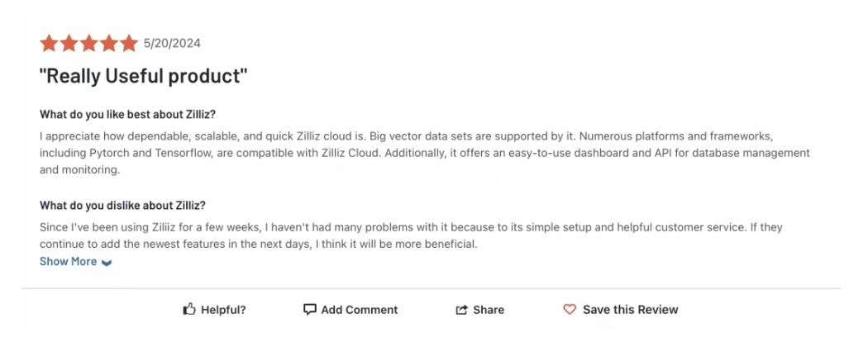The image size is (868, 347).
Task: Click the heart Save icon
Action: pos(570,309)
